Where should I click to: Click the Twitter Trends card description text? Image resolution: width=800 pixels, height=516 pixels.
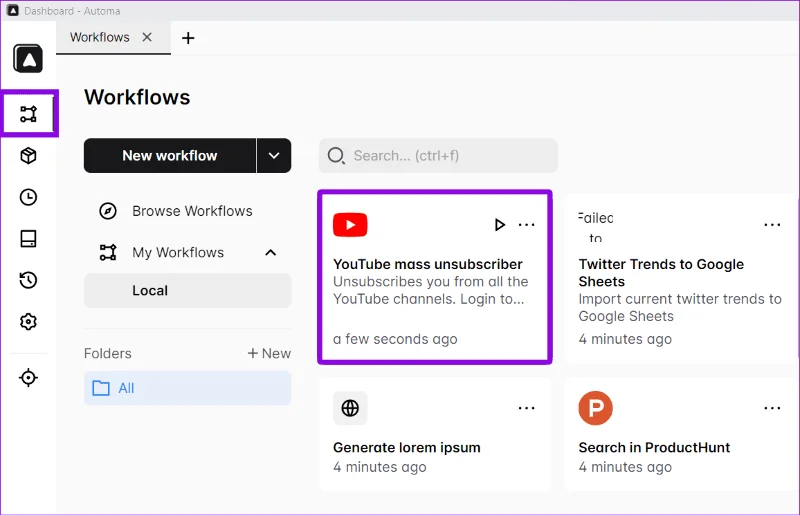coord(680,308)
